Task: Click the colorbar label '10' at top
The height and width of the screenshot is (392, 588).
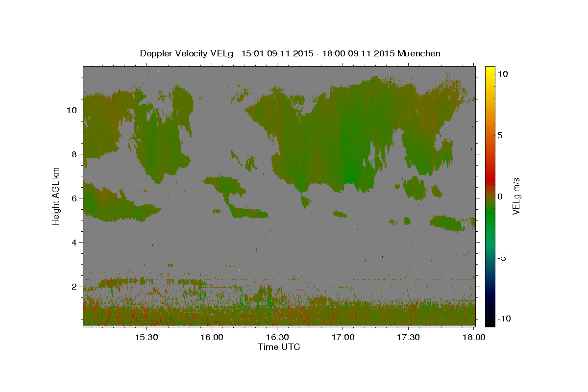Action: pos(502,73)
